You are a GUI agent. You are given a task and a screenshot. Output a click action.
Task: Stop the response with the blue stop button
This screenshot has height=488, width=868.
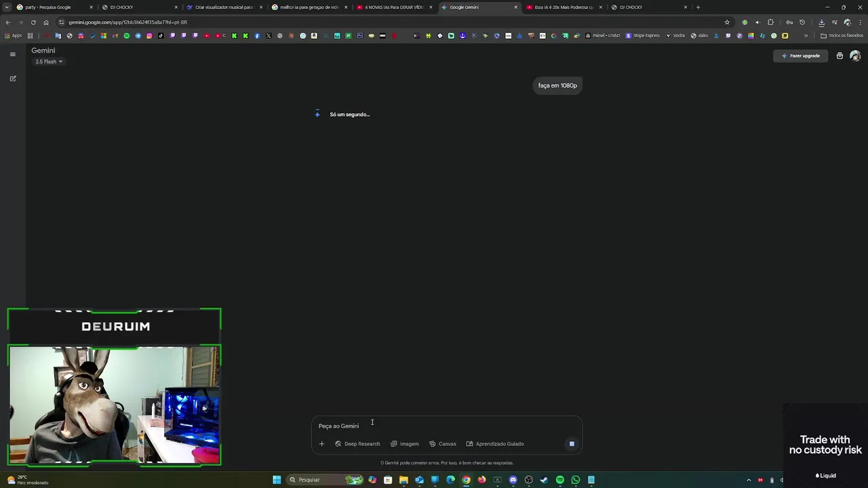tap(572, 444)
